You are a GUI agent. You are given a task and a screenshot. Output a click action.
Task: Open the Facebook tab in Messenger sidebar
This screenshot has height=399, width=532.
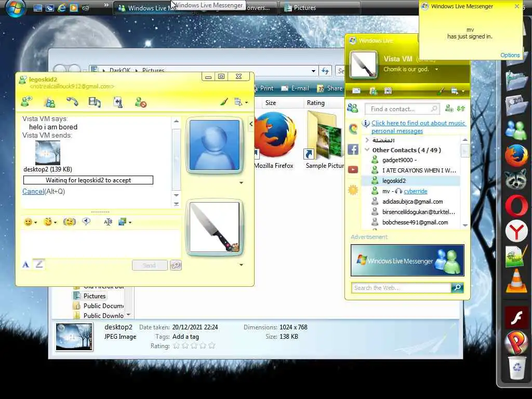click(x=353, y=149)
